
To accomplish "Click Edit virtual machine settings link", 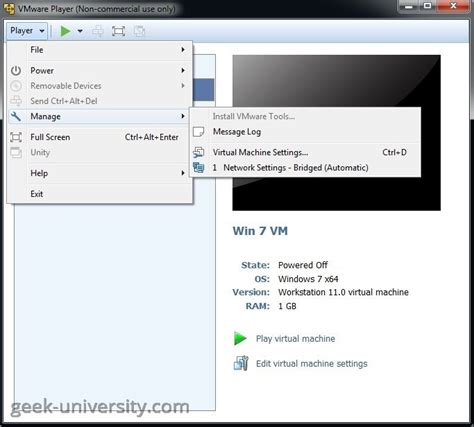I will tap(312, 364).
